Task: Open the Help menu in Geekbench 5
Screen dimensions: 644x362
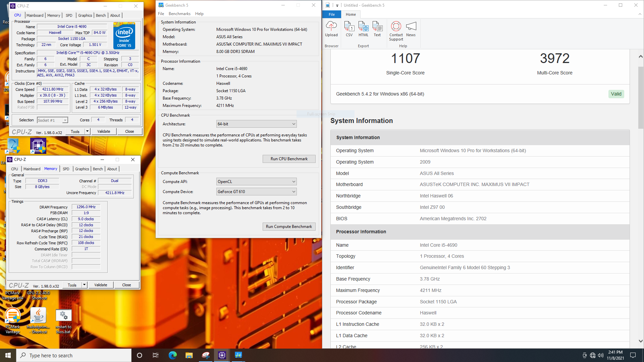Action: tap(199, 14)
